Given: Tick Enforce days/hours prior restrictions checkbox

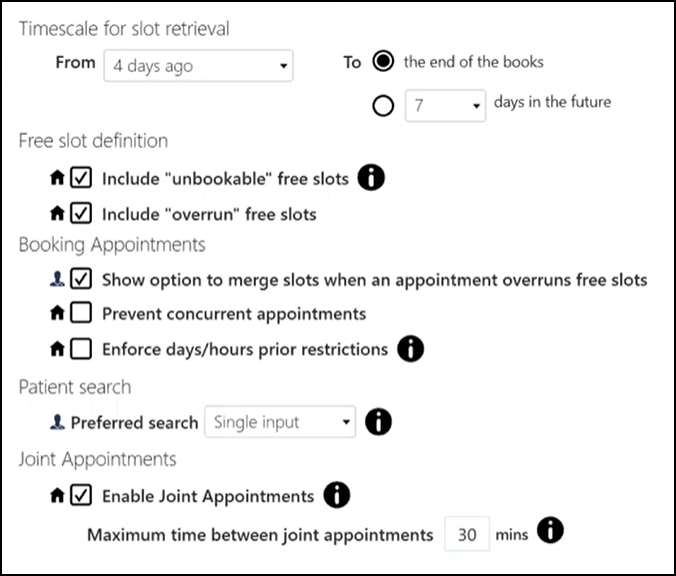Looking at the screenshot, I should 82,349.
